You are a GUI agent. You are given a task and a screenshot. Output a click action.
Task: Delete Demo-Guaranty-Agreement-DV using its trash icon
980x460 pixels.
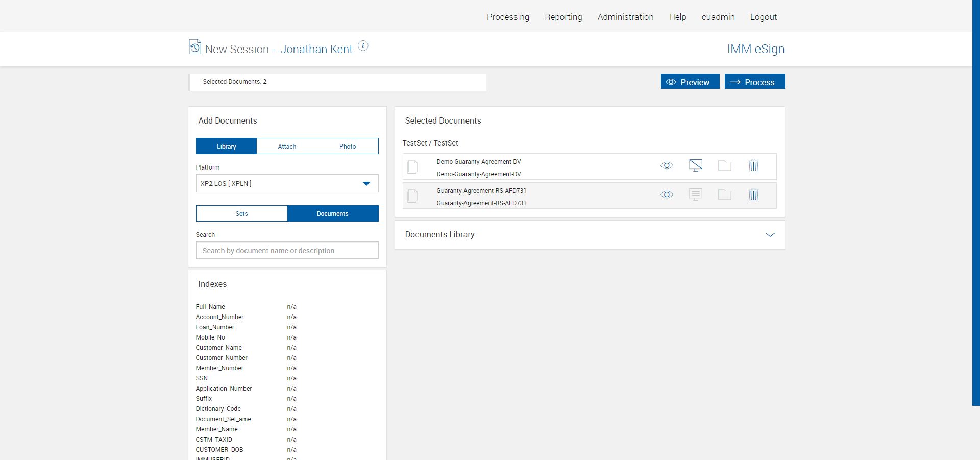pyautogui.click(x=753, y=166)
